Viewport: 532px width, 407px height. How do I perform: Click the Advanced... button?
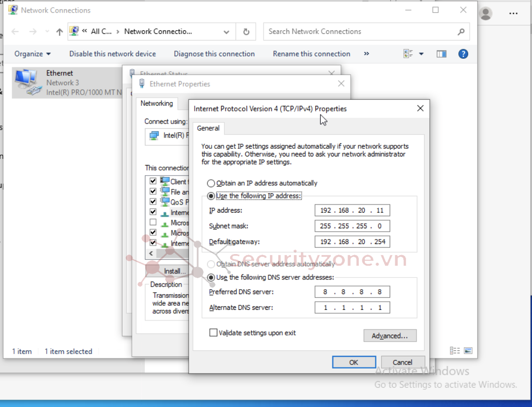390,336
